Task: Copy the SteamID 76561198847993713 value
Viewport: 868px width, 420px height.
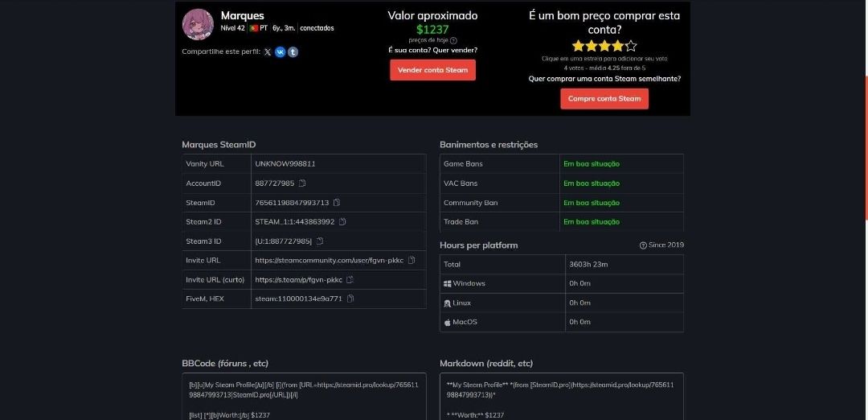Action: click(337, 203)
